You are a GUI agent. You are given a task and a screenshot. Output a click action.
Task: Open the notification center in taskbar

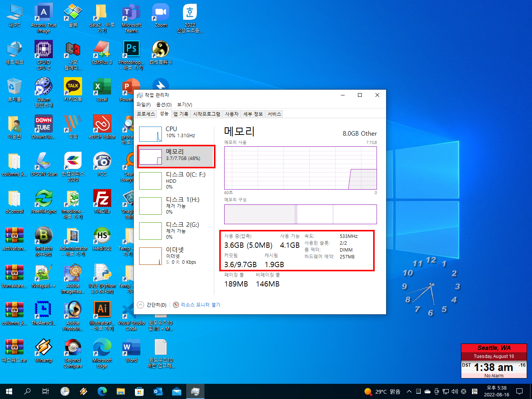[x=519, y=391]
